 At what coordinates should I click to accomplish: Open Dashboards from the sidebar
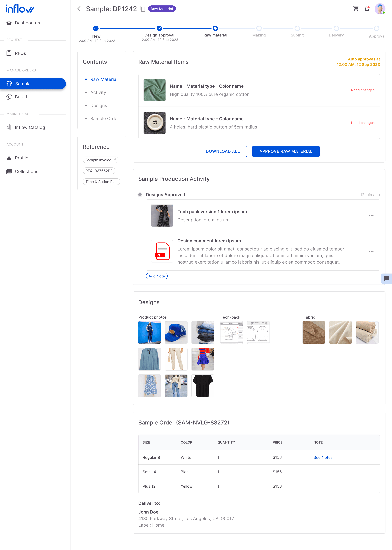point(27,23)
